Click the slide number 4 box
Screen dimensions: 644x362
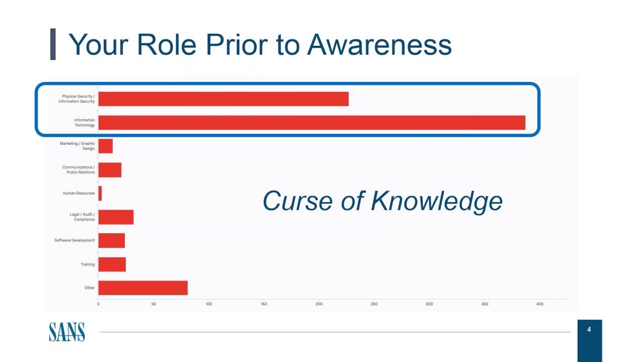pyautogui.click(x=589, y=330)
